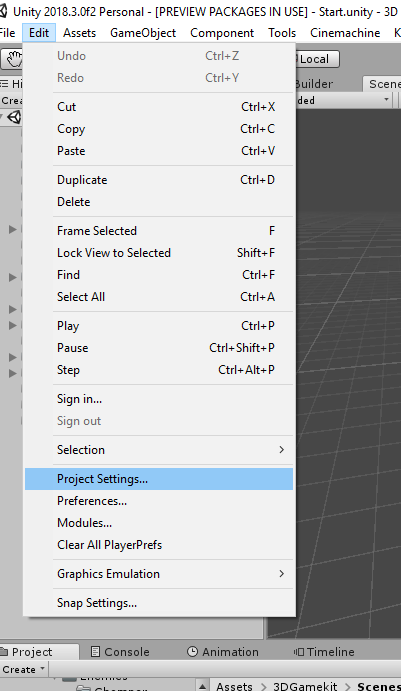401x691 pixels.
Task: Click the Project panel scroll-up arrow
Action: point(202,685)
